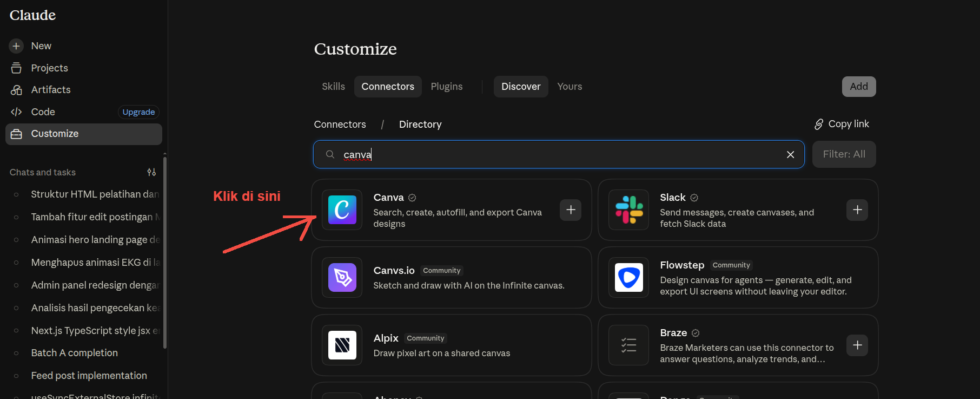Viewport: 980px width, 399px height.
Task: Select the Connectors tab
Action: [x=388, y=87]
